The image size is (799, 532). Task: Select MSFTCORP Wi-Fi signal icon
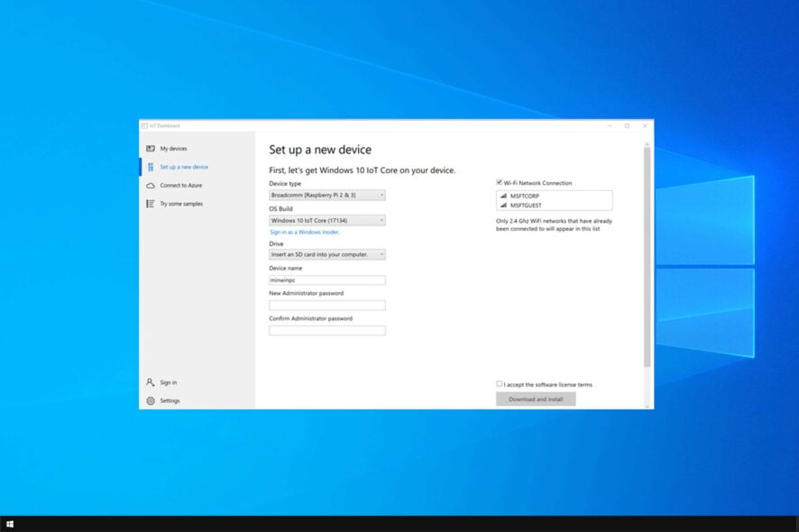click(503, 196)
